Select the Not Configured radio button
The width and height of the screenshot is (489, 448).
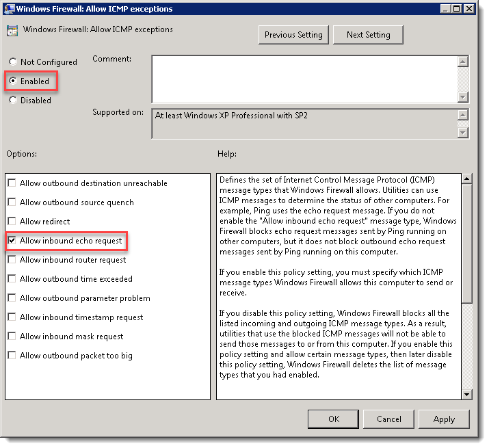[13, 62]
